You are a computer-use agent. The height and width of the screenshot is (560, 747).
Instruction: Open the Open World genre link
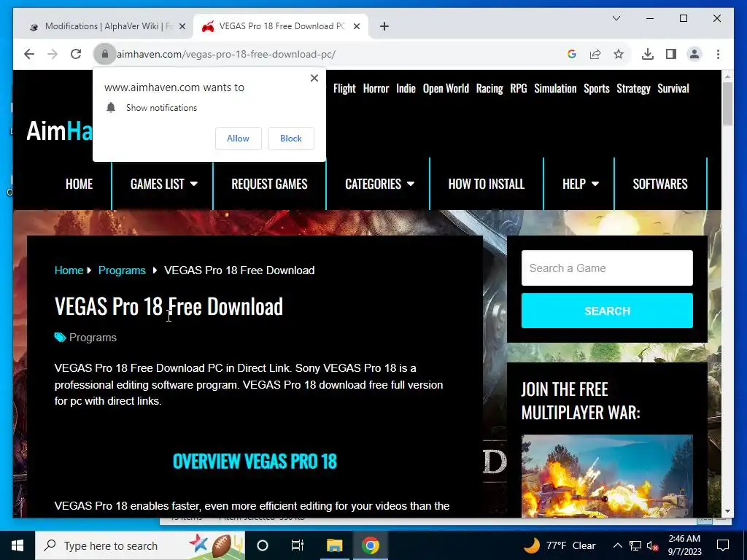point(446,88)
